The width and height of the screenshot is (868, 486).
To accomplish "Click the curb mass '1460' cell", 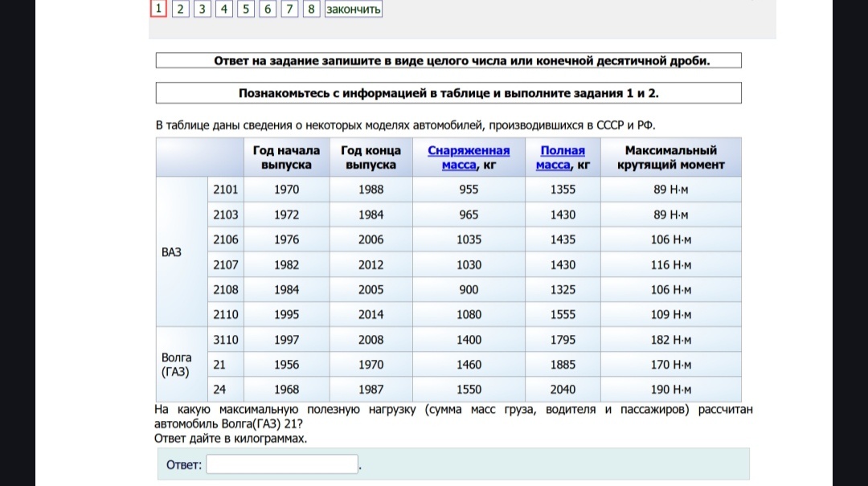I will click(x=469, y=364).
